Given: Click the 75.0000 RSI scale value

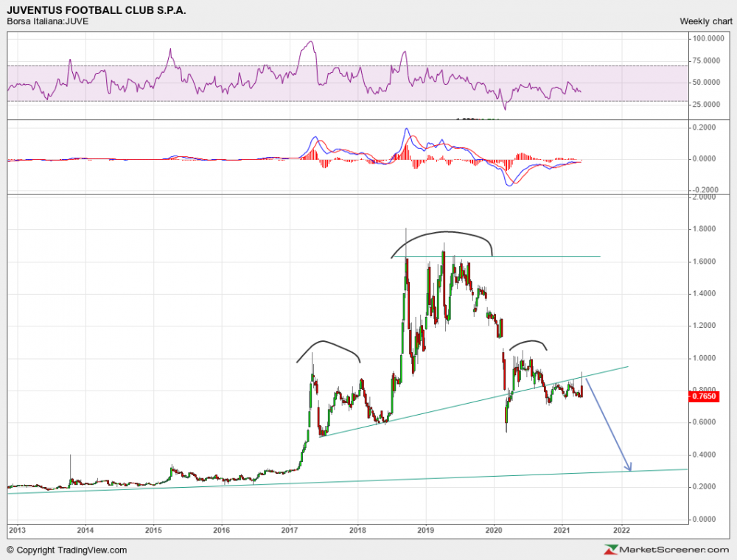Looking at the screenshot, I should click(x=706, y=60).
